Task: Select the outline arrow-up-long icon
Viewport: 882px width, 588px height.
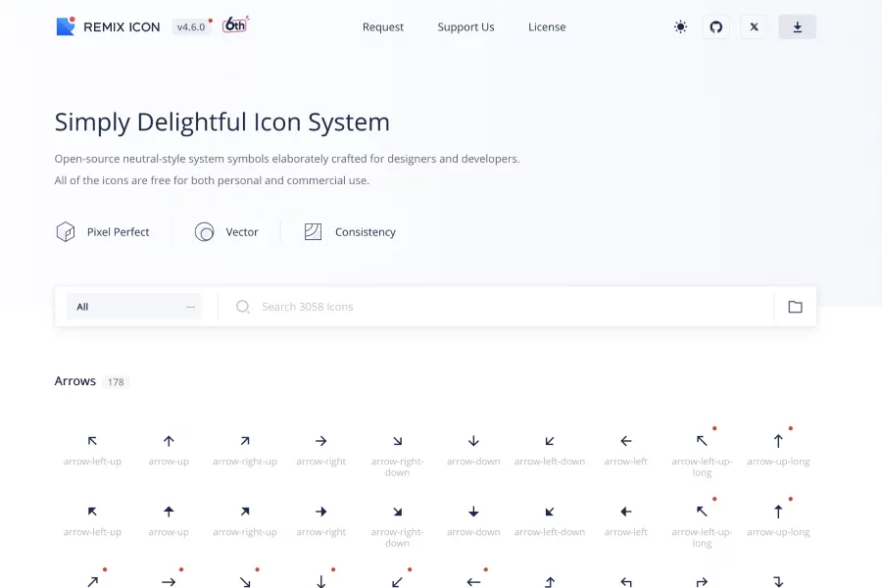Action: click(x=778, y=442)
